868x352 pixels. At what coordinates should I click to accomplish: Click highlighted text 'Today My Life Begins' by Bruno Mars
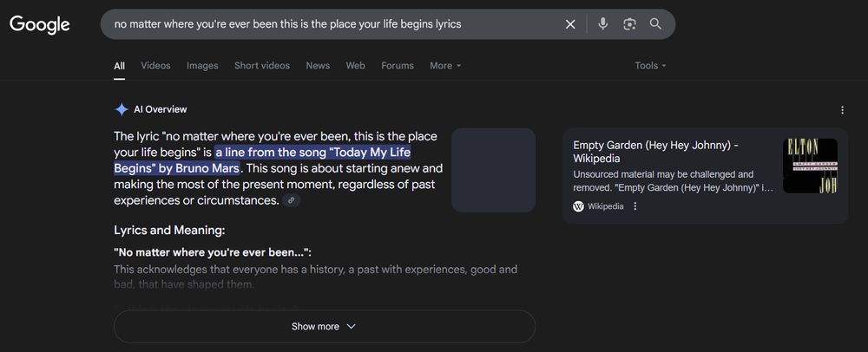click(262, 160)
